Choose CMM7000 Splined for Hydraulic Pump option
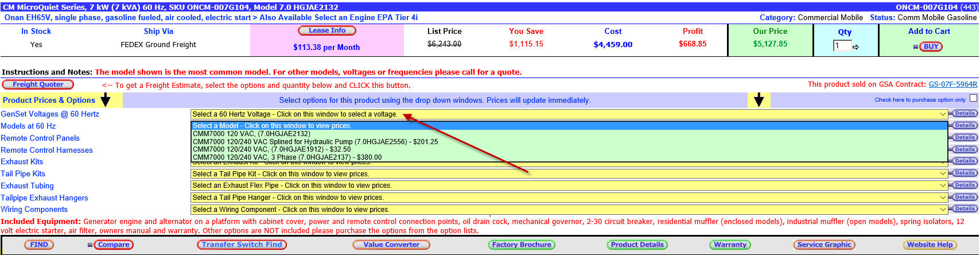Screen dimensions: 980x255 [x=316, y=142]
